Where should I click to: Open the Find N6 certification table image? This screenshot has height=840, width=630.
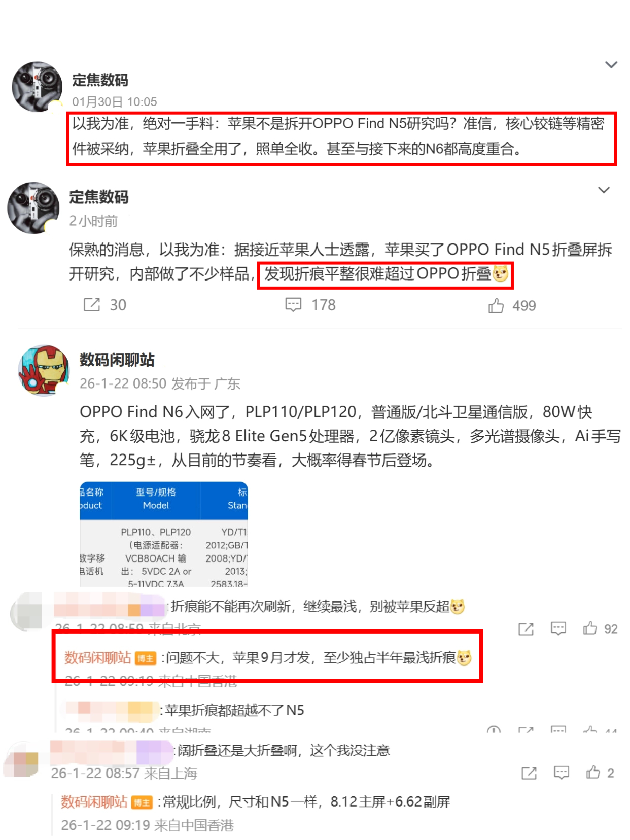(164, 535)
